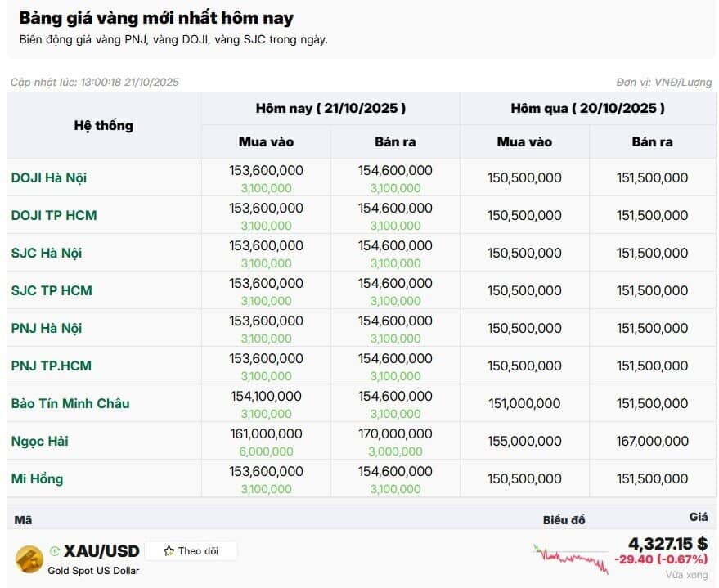Click the Theo dõi follow button
Image resolution: width=719 pixels, height=588 pixels.
191,551
